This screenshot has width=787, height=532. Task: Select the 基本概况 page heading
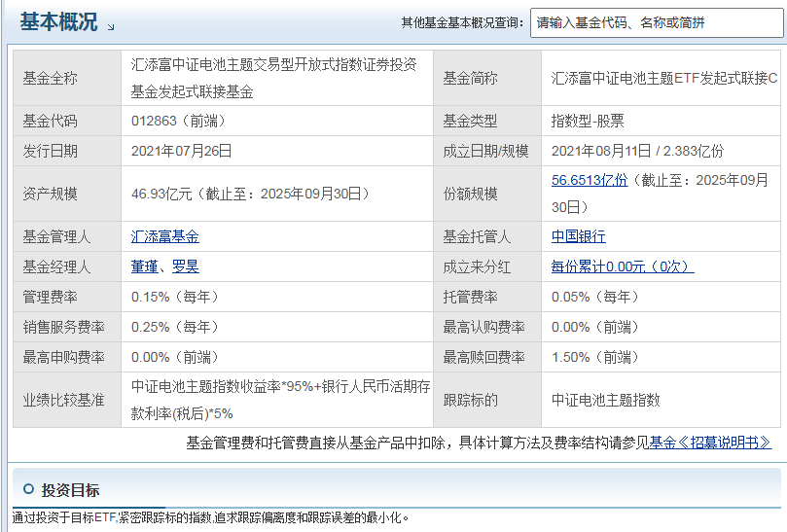(x=58, y=22)
